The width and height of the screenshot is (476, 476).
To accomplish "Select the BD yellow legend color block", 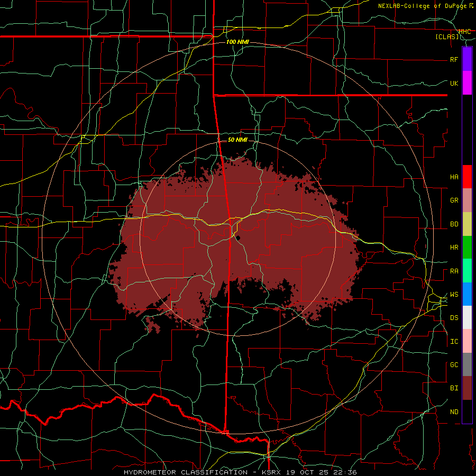I will click(467, 224).
